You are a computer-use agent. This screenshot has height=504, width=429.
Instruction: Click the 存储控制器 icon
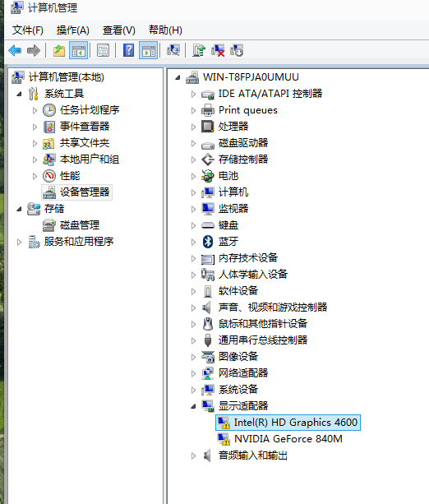coord(208,160)
